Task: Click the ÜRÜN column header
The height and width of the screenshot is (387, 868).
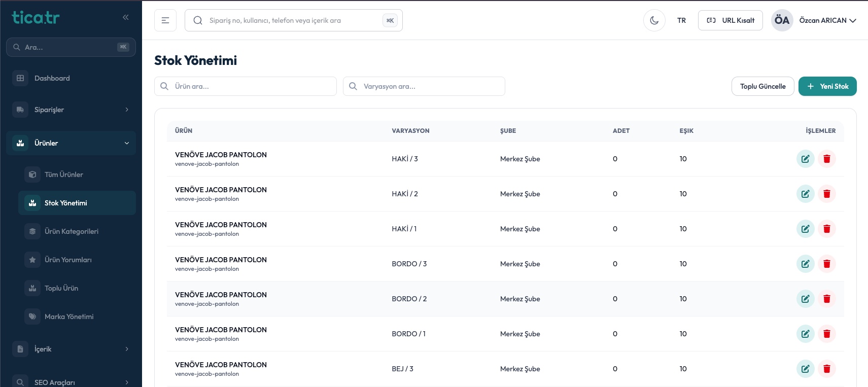Action: click(x=184, y=131)
